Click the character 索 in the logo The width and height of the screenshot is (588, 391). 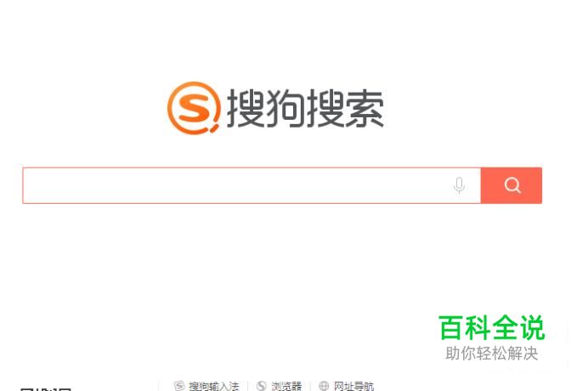(x=365, y=109)
